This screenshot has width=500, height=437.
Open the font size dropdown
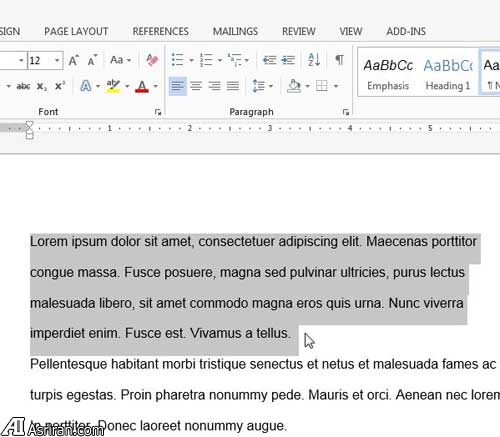(57, 60)
